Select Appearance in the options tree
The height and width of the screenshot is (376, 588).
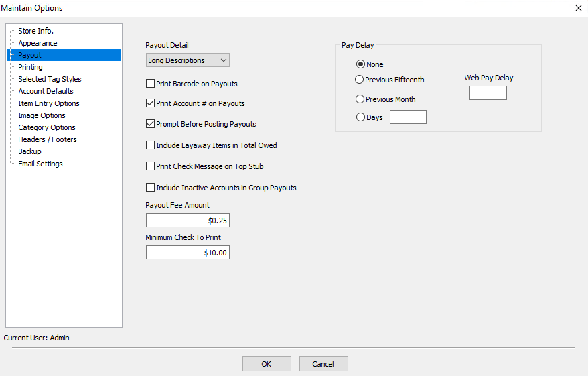[38, 43]
